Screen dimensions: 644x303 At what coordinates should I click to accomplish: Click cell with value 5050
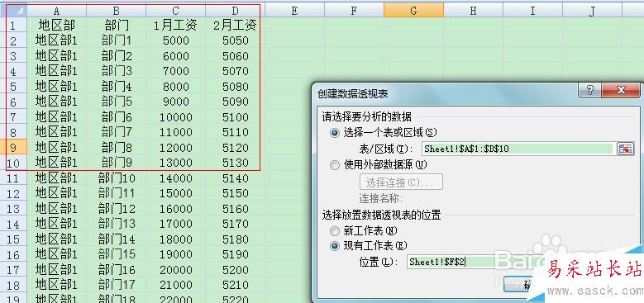click(x=236, y=40)
